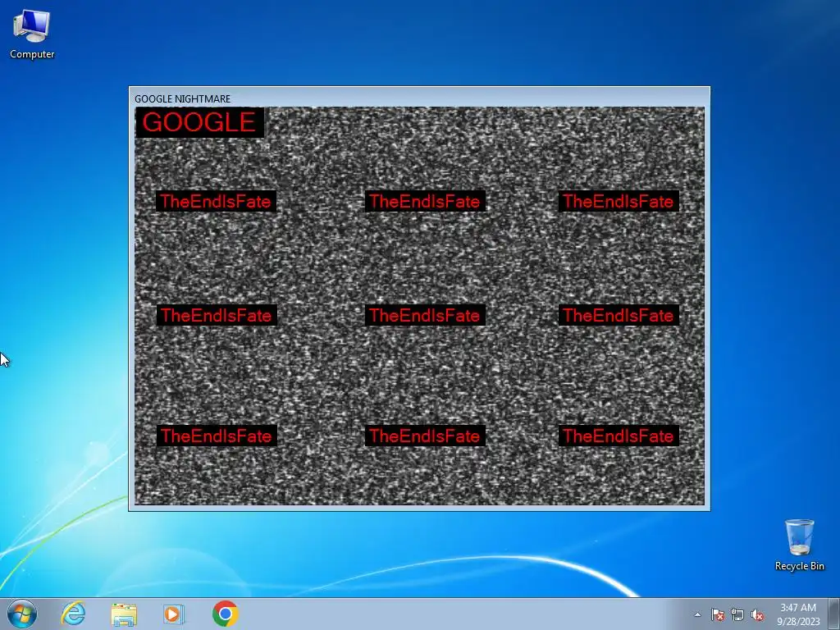Launch Windows Media Player from taskbar
The height and width of the screenshot is (630, 840).
[x=173, y=614]
